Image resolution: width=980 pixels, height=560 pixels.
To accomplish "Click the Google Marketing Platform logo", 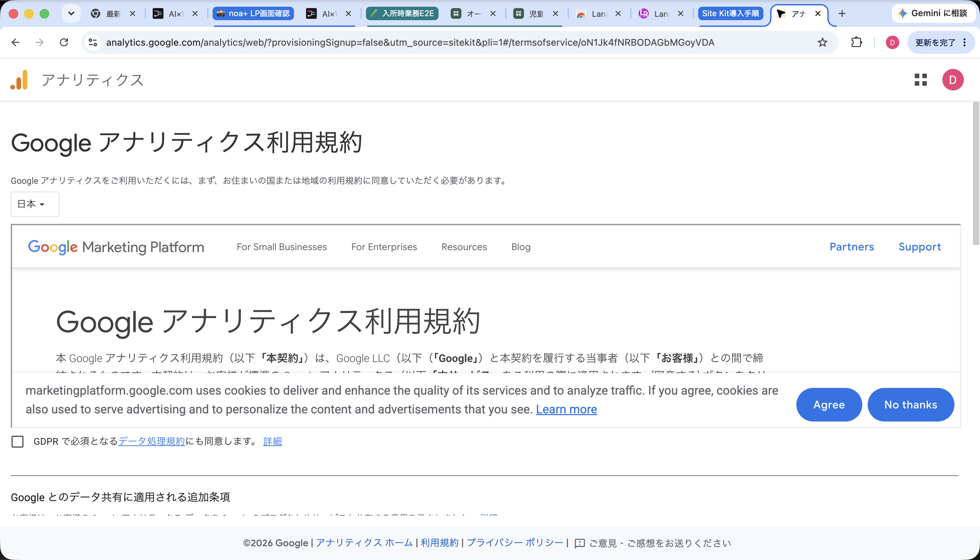I will (x=116, y=247).
